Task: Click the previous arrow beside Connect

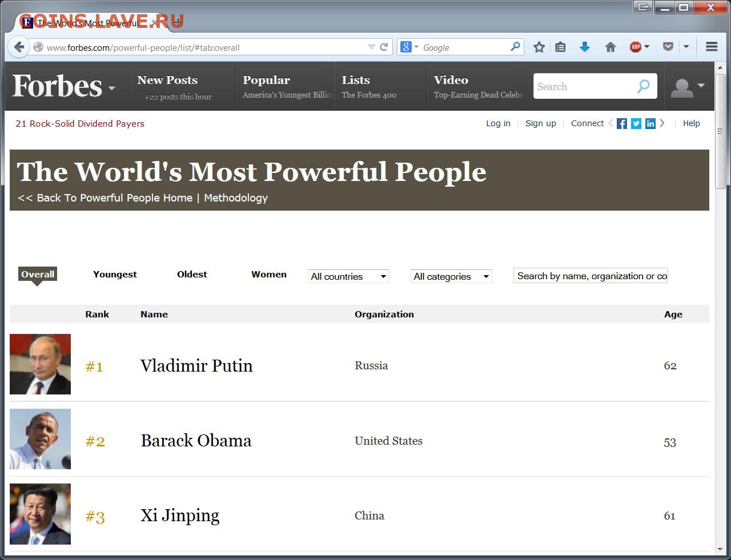Action: (610, 123)
